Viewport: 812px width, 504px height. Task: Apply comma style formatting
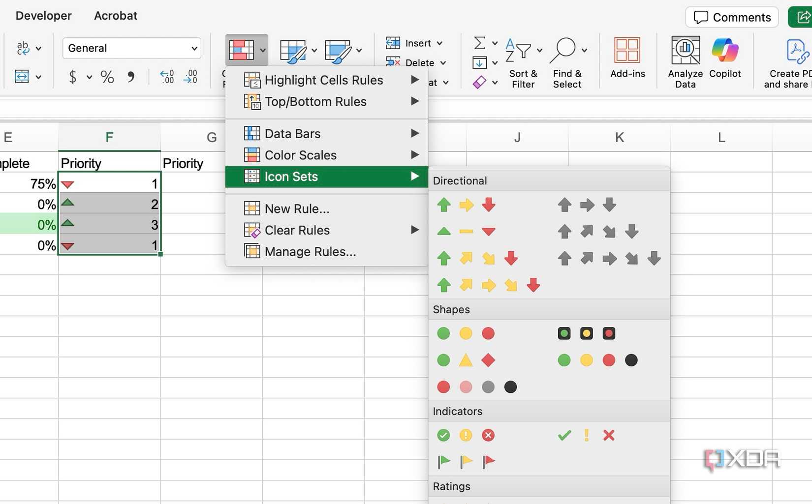pyautogui.click(x=130, y=77)
